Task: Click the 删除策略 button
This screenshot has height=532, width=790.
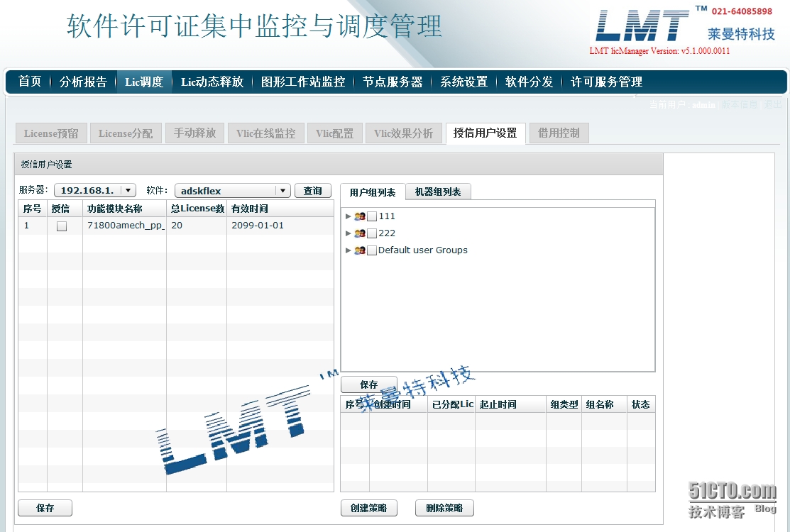Action: [444, 508]
